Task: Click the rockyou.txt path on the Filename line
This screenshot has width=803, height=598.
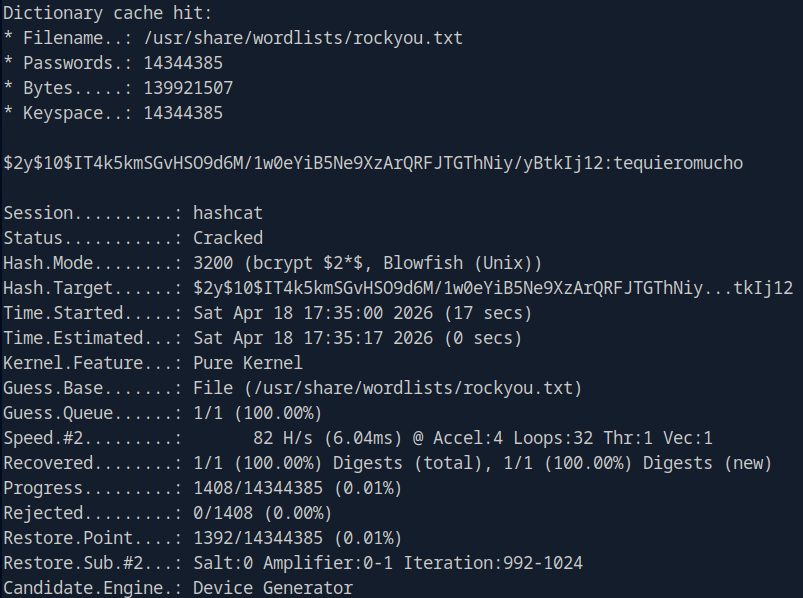Action: (x=303, y=38)
